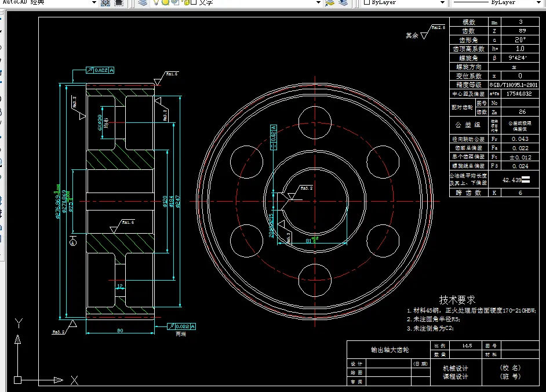Select the keyway width dimension 81
This screenshot has height=392, width=546.
point(308,241)
